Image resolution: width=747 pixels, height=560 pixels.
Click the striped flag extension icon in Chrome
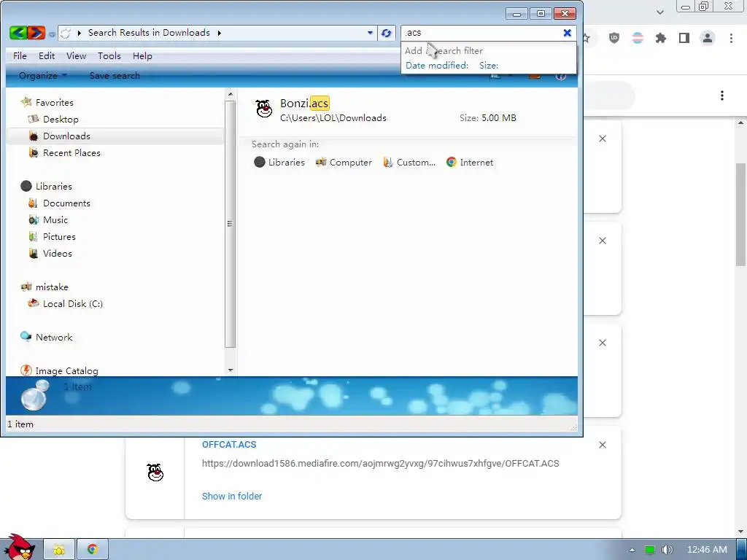tap(638, 38)
